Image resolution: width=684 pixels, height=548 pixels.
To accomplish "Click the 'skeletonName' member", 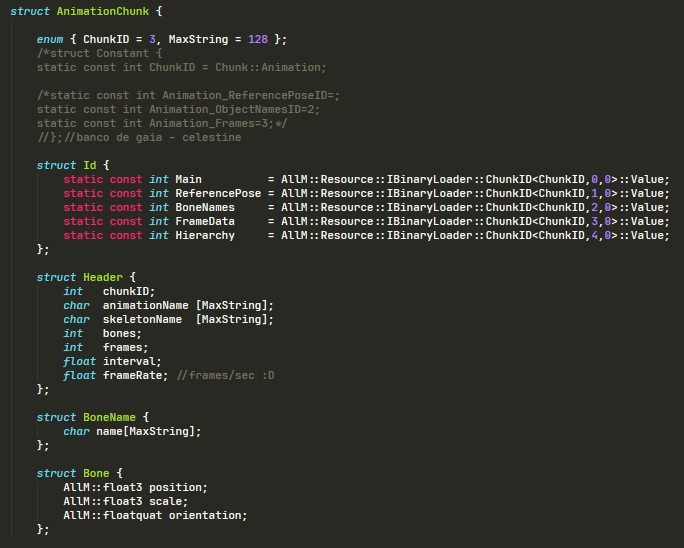I will pos(142,319).
